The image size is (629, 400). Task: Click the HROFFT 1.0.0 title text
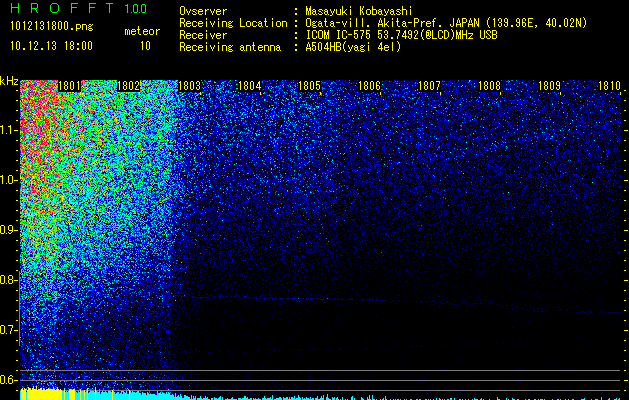pyautogui.click(x=79, y=8)
